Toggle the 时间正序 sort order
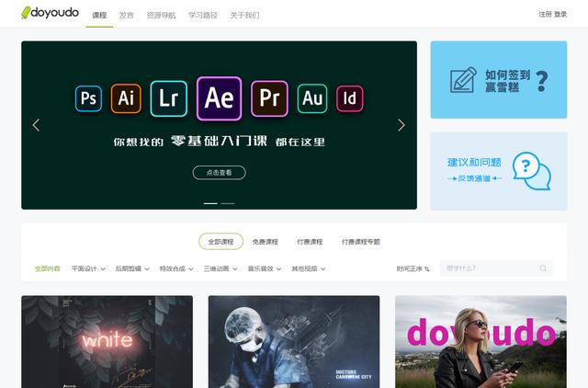588x388 pixels. 413,268
